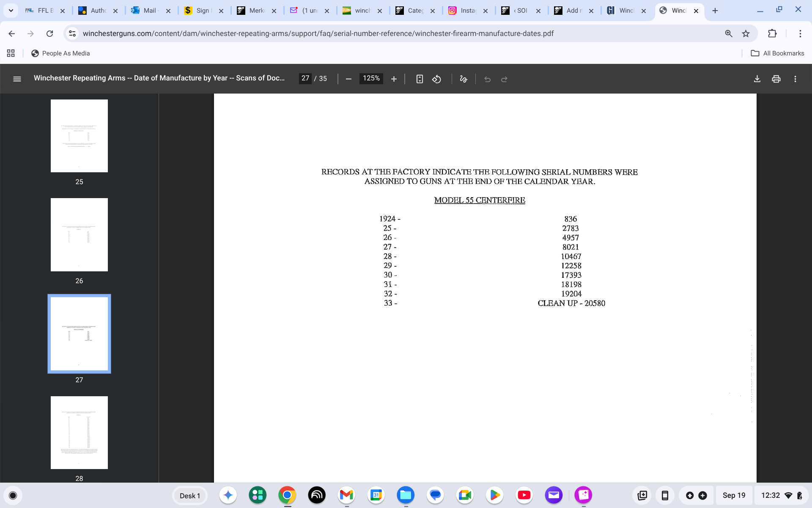Switch to the Mail tab
This screenshot has width=812, height=508.
point(150,11)
